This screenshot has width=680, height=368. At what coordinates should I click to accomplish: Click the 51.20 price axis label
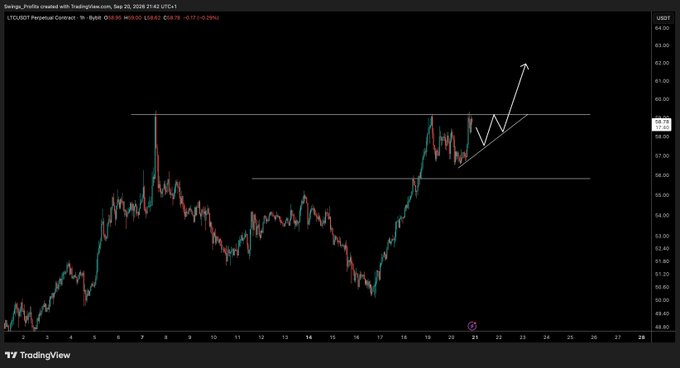662,274
